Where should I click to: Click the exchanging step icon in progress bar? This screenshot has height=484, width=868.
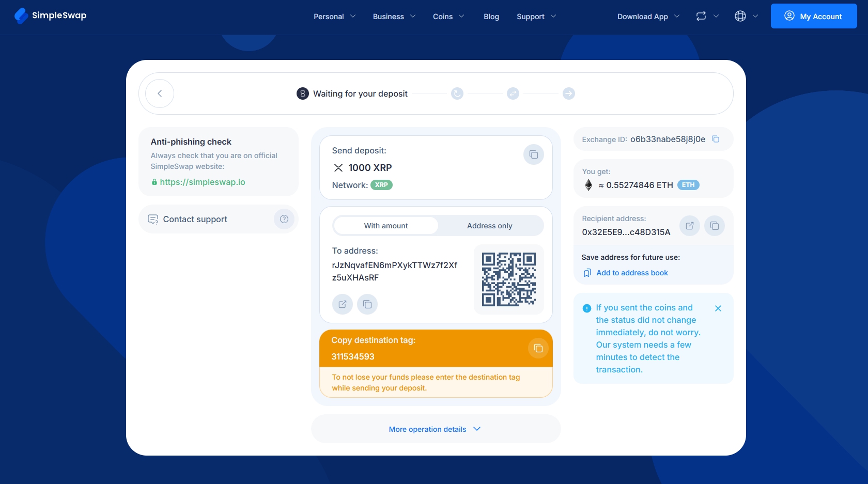click(513, 93)
